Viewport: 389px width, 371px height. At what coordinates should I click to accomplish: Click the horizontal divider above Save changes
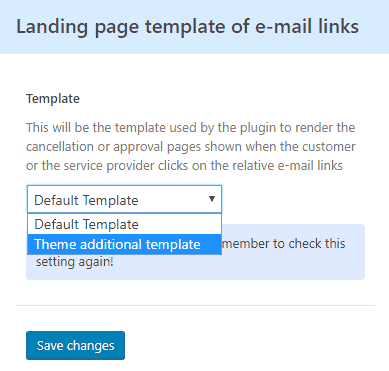pyautogui.click(x=195, y=305)
